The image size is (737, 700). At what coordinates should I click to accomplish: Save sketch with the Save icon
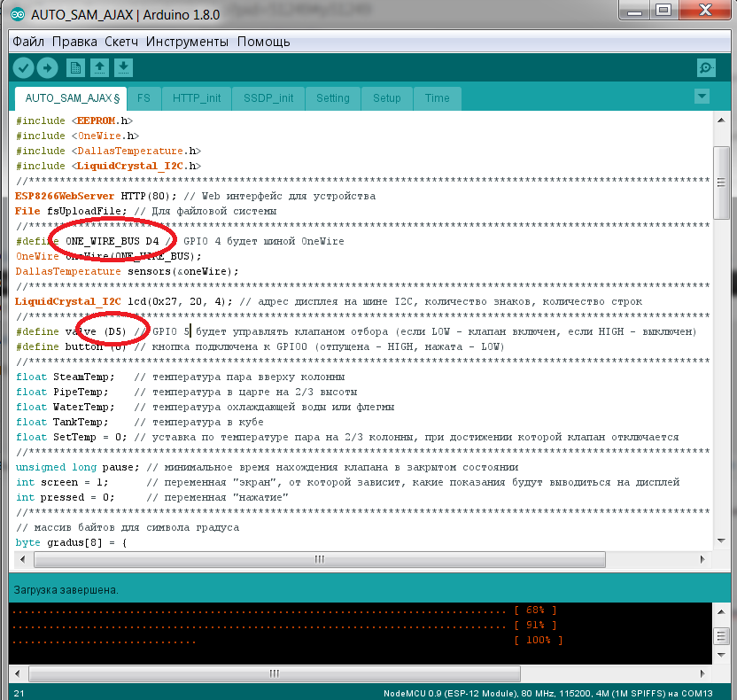[124, 67]
